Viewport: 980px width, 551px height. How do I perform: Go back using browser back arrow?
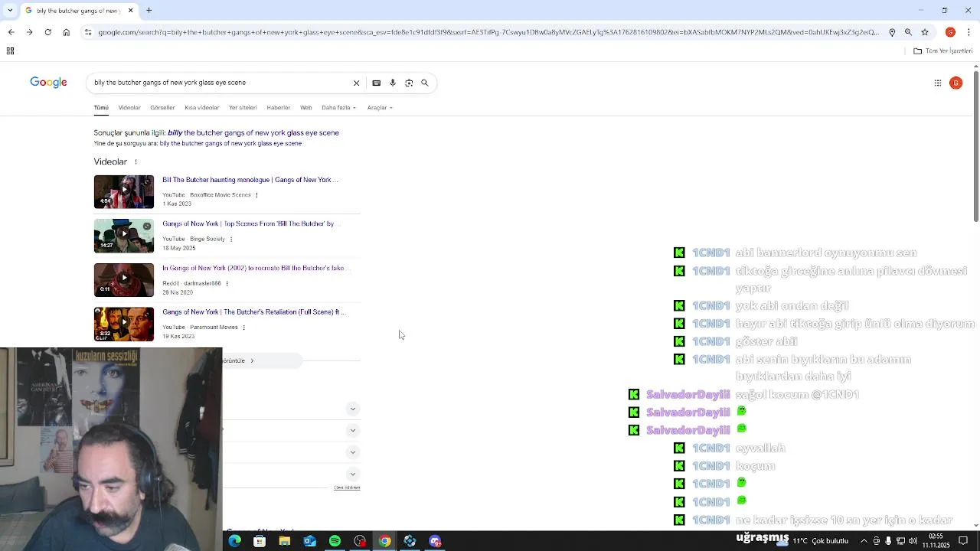pyautogui.click(x=11, y=32)
